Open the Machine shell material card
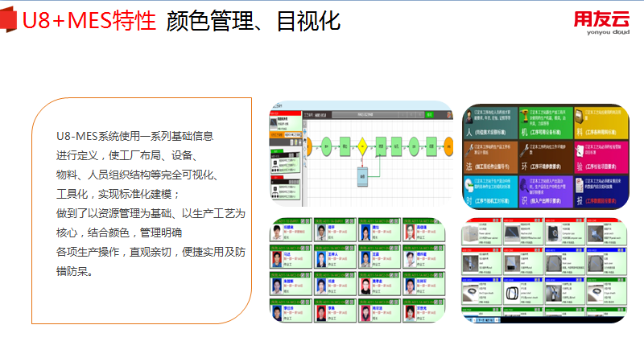644x362 pixels. 523,232
